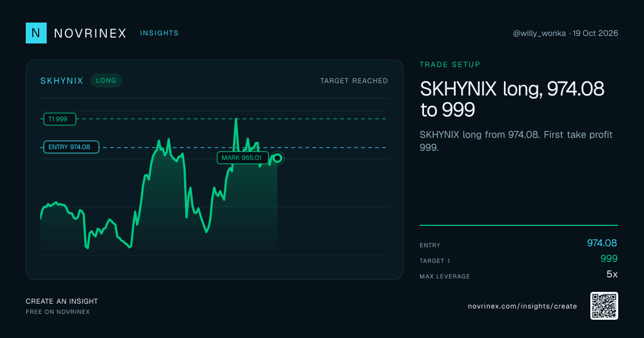The height and width of the screenshot is (338, 644).
Task: Click the Novrinex N logo icon
Action: pos(36,33)
